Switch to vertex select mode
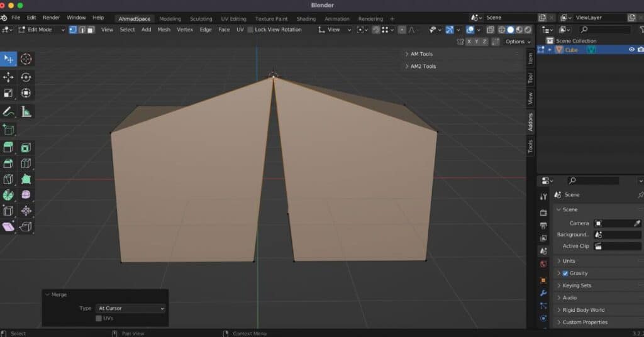Image resolution: width=644 pixels, height=337 pixels. tap(72, 30)
